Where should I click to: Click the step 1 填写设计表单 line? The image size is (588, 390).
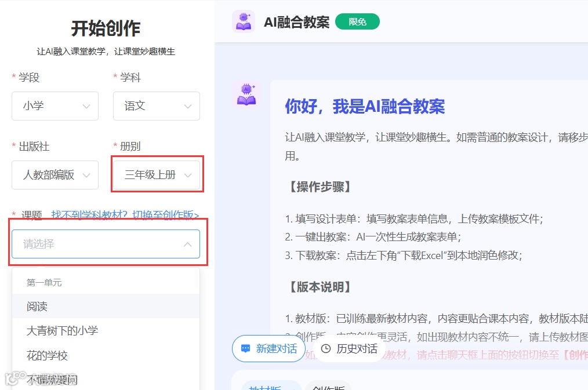[x=414, y=219]
